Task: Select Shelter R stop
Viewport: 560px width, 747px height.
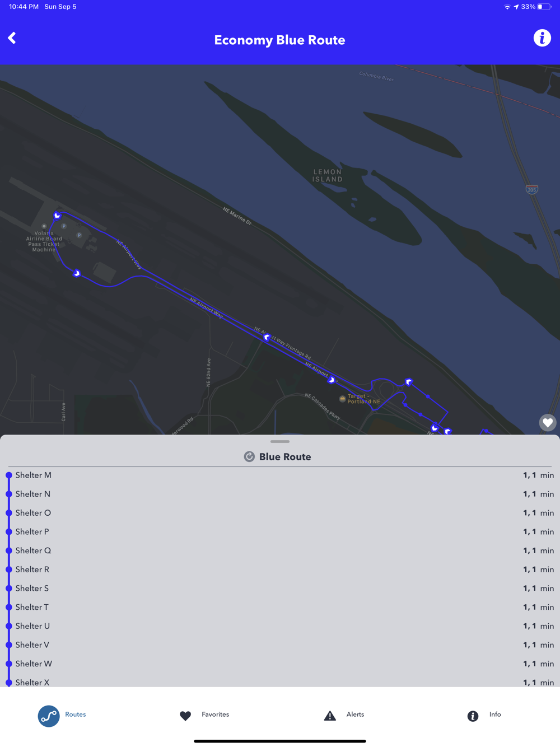Action: coord(280,569)
